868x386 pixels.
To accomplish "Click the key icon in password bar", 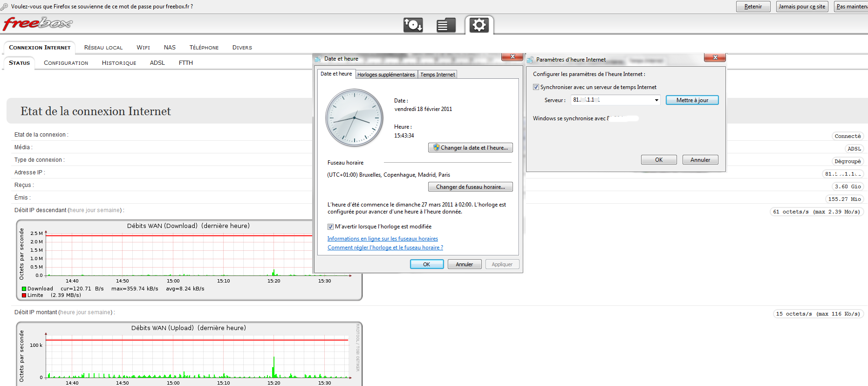I will [4, 7].
